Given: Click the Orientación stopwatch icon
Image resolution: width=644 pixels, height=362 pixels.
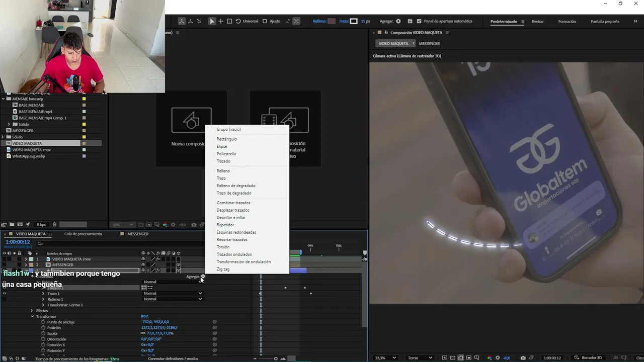Looking at the screenshot, I should tap(43, 339).
